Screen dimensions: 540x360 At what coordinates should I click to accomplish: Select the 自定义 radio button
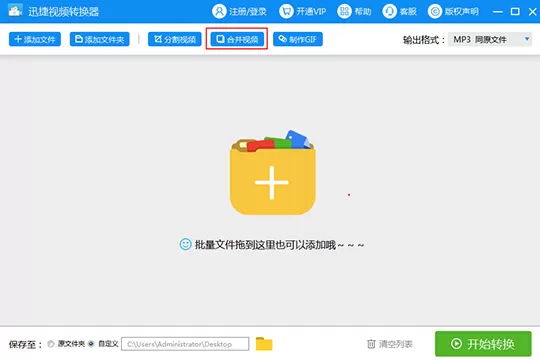[x=91, y=344]
